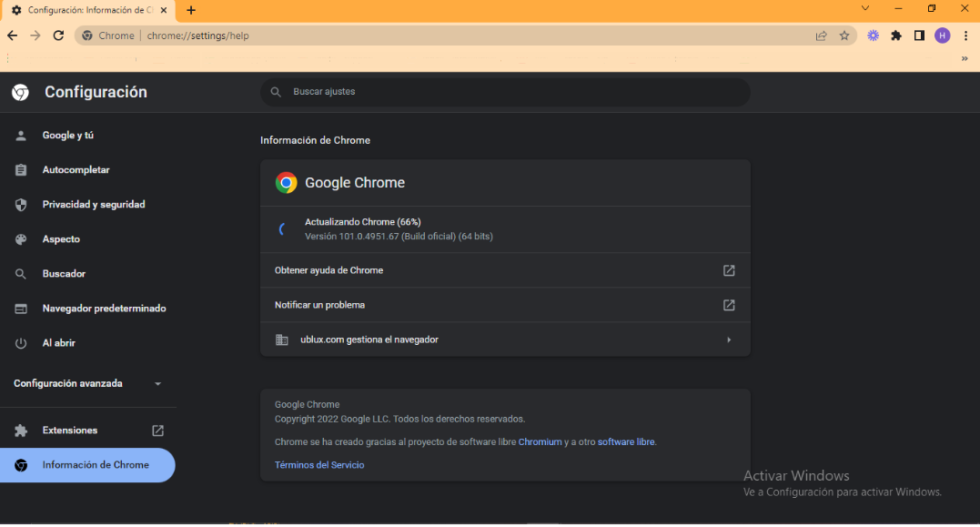980x527 pixels.
Task: Click the address bar URL chrome://settings/help
Action: tap(197, 35)
